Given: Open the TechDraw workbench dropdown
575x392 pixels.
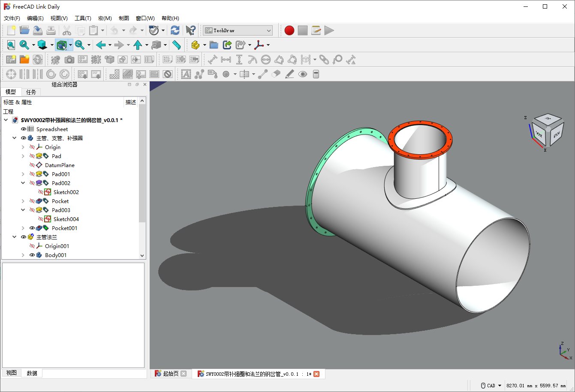Looking at the screenshot, I should tap(238, 30).
